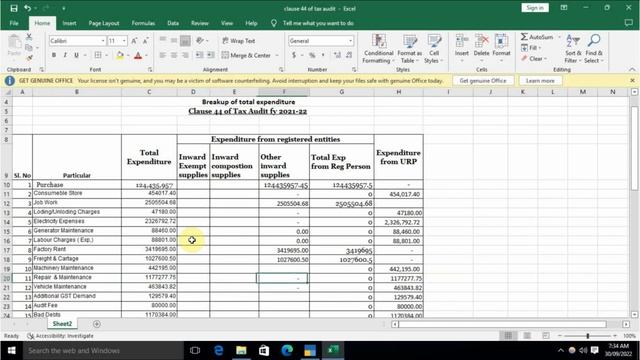Open the font size dropdown
640x360 pixels.
[124, 41]
